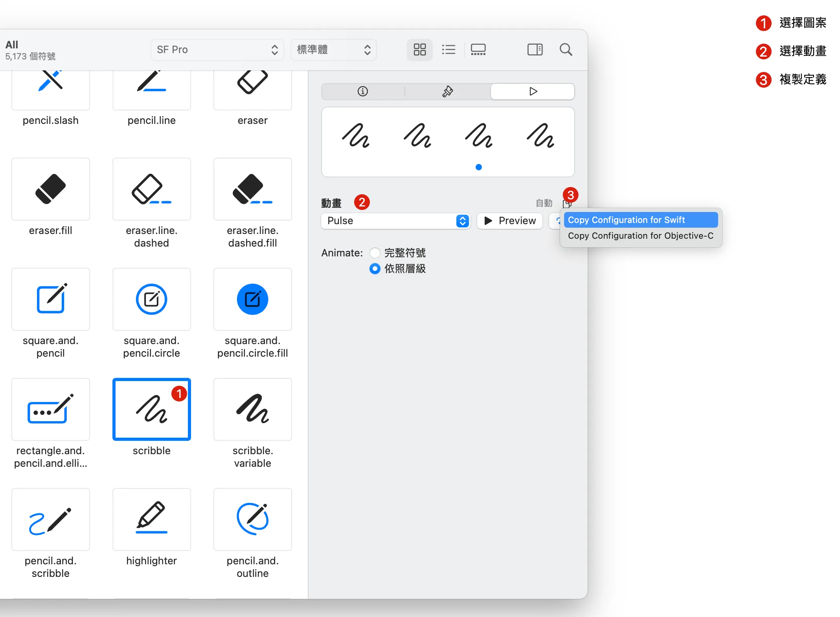Screen dimensions: 840x617
Task: Select the square.and.pencil.circle.fill symbol
Action: pyautogui.click(x=252, y=299)
